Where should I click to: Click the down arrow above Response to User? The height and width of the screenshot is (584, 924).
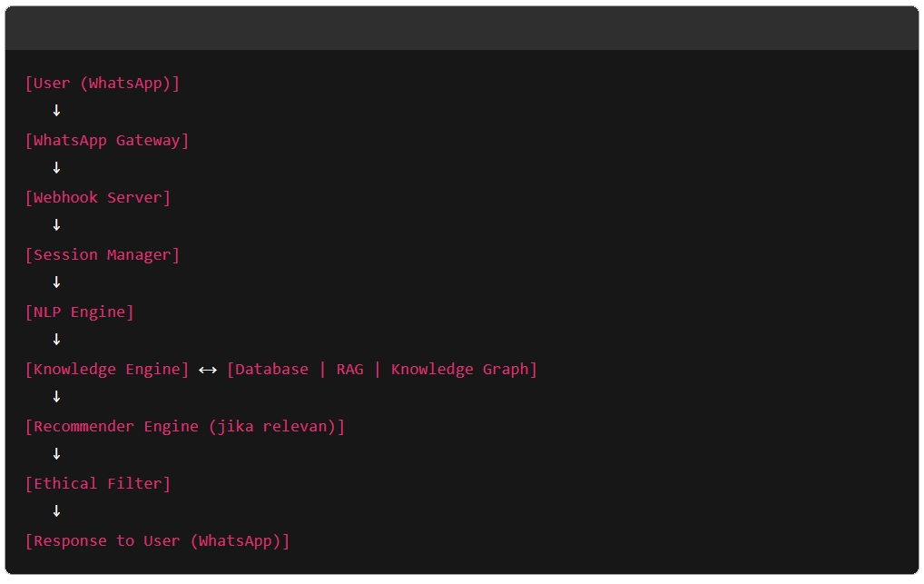[56, 511]
